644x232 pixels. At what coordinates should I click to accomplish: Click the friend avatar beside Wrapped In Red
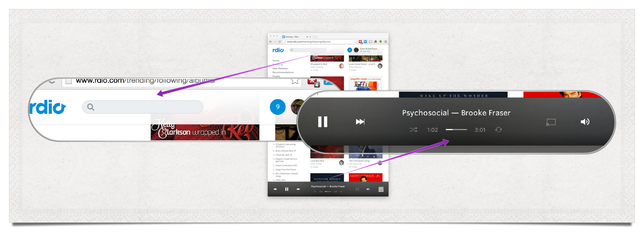(x=341, y=66)
